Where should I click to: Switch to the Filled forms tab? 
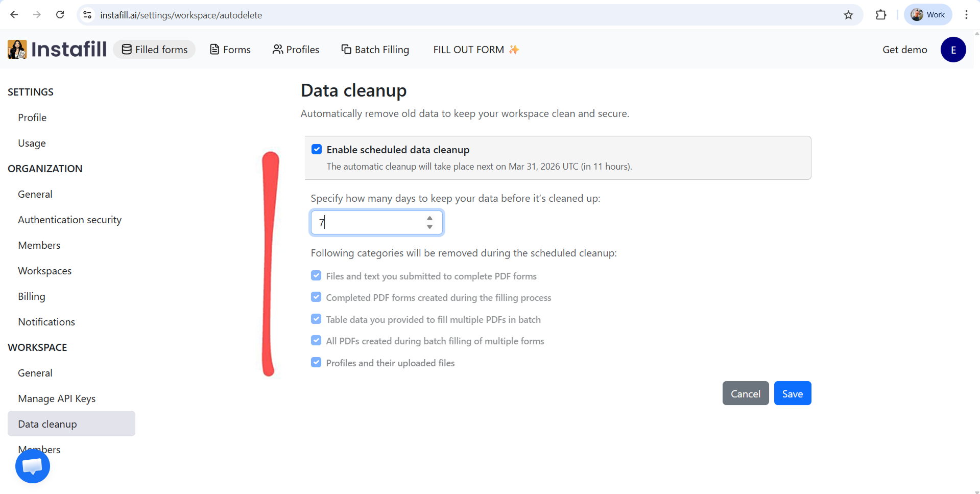point(154,49)
